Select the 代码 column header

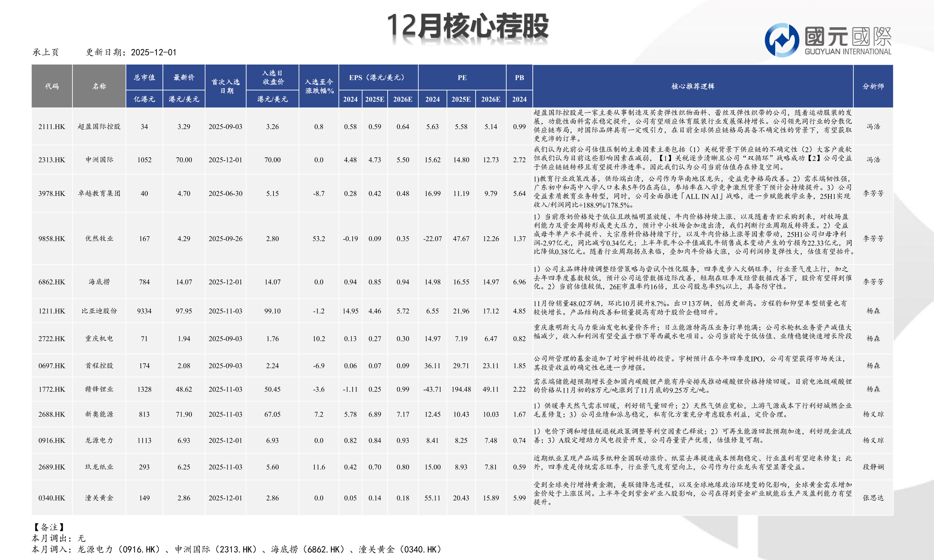pos(52,86)
